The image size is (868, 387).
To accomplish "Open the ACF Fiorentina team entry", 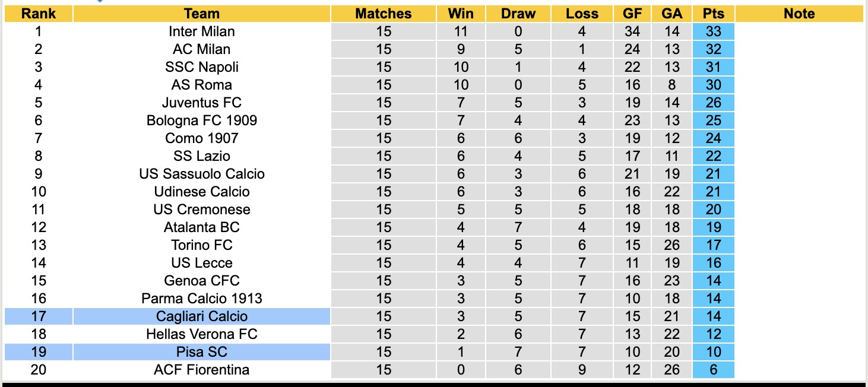I will pyautogui.click(x=202, y=370).
